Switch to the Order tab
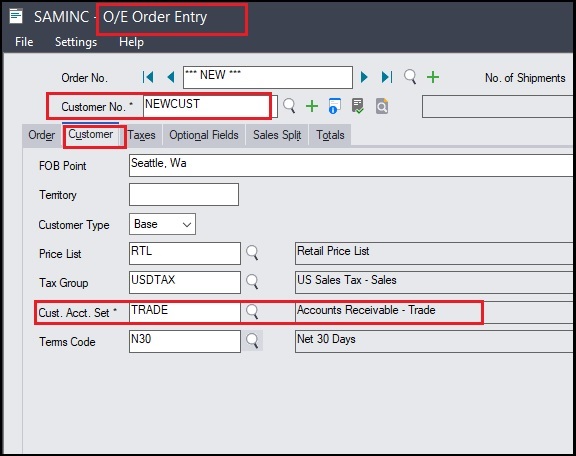Viewport: 576px width, 456px height. click(42, 135)
